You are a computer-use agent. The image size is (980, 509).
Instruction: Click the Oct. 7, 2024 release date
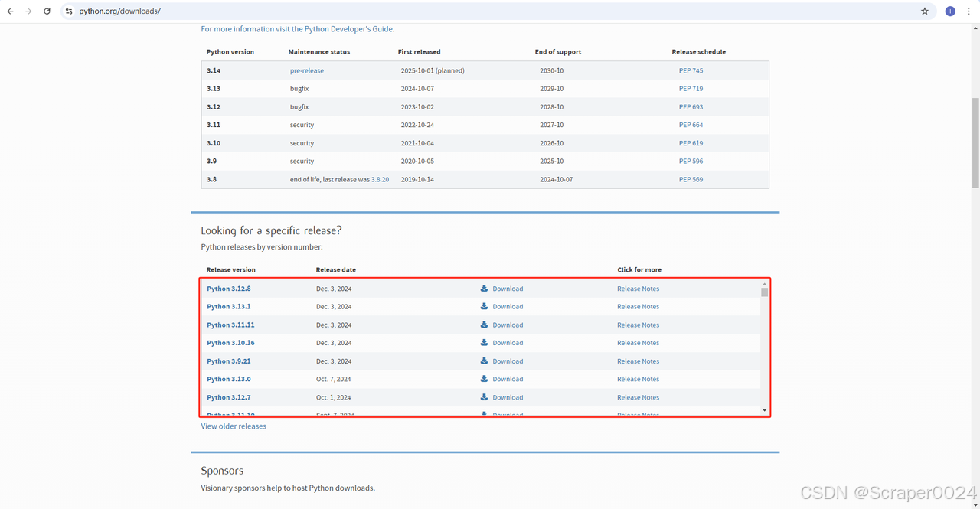click(x=334, y=379)
